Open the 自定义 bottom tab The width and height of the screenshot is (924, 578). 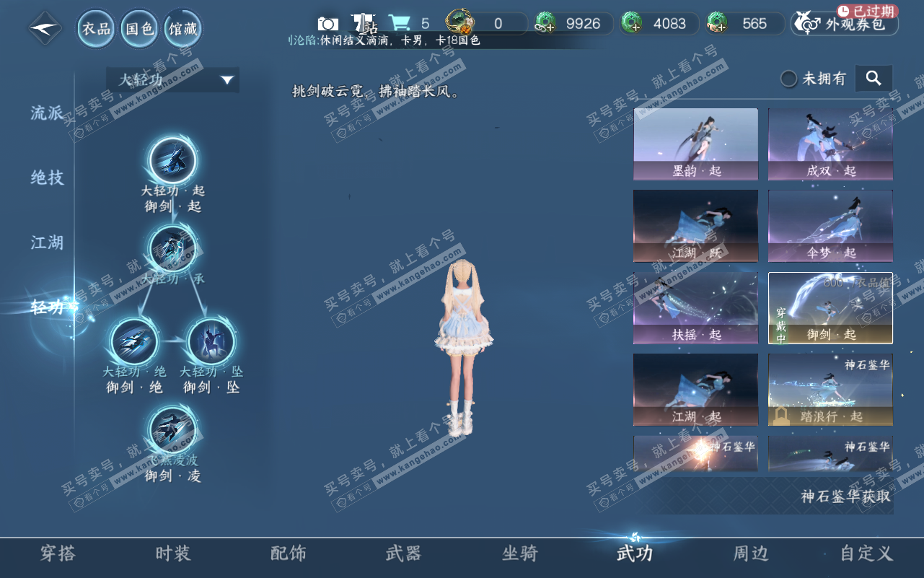867,554
